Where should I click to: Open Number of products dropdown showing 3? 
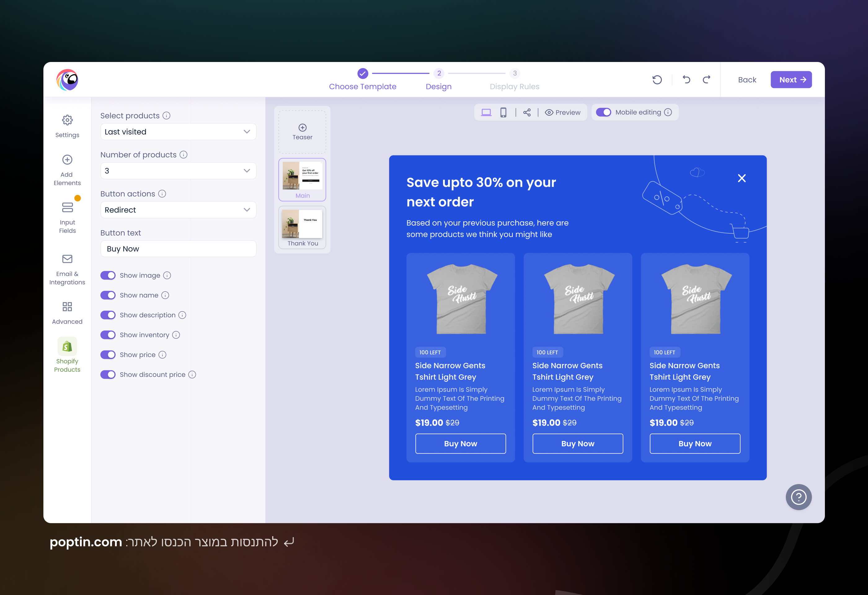(178, 170)
